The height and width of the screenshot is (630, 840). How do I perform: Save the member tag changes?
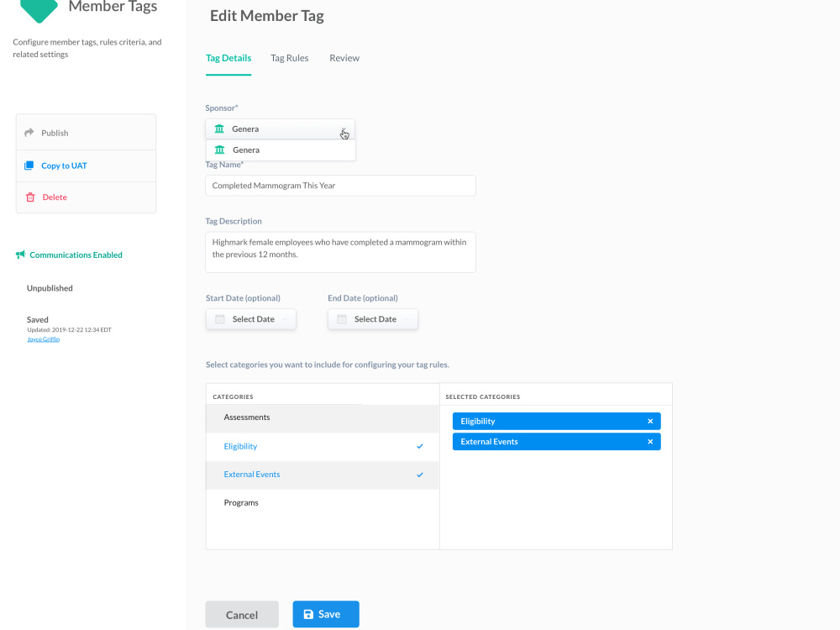click(326, 614)
